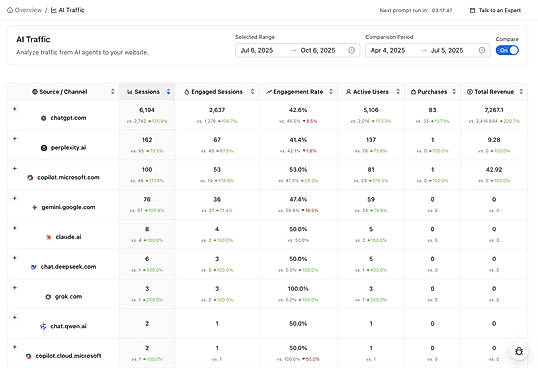Click the grok.com source name

point(68,297)
